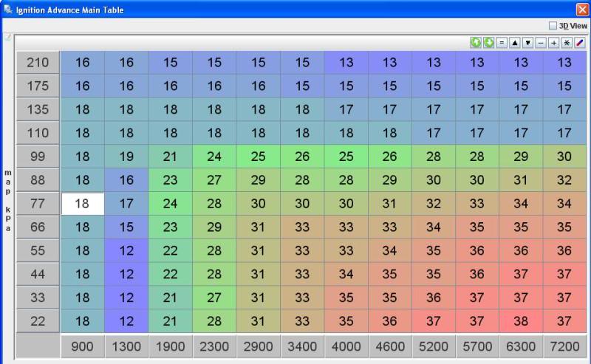Image resolution: width=591 pixels, height=364 pixels.
Task: Select the cell 24 at 99 kPa, 2300 RPM
Action: (214, 157)
